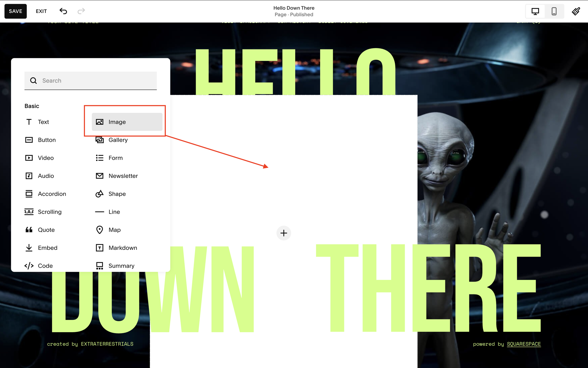Screen dimensions: 588x368
Task: Click the plus add-block button
Action: (x=283, y=233)
